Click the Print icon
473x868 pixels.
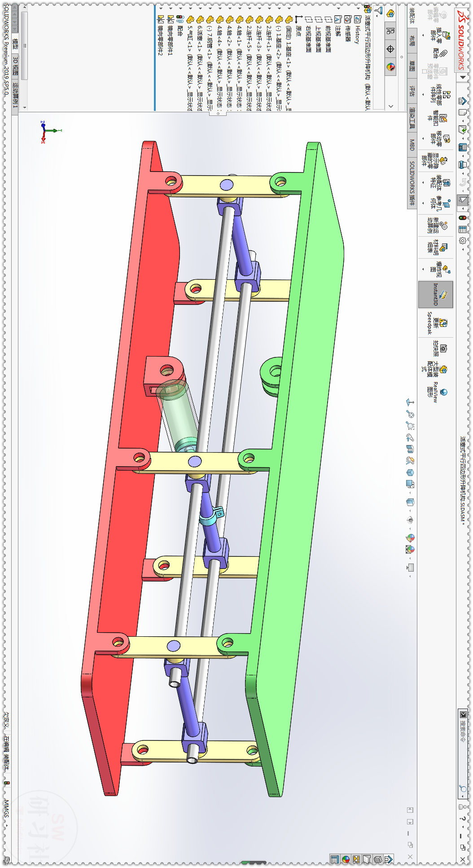coord(463,164)
